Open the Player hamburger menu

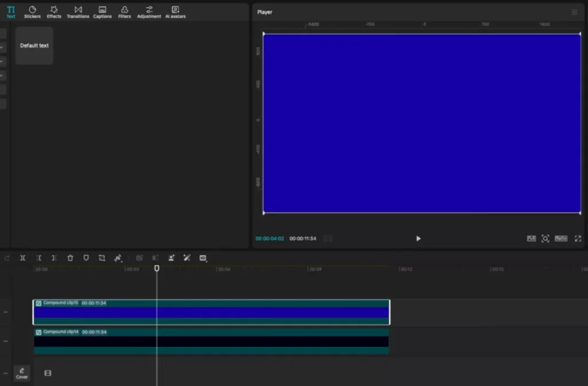[574, 12]
